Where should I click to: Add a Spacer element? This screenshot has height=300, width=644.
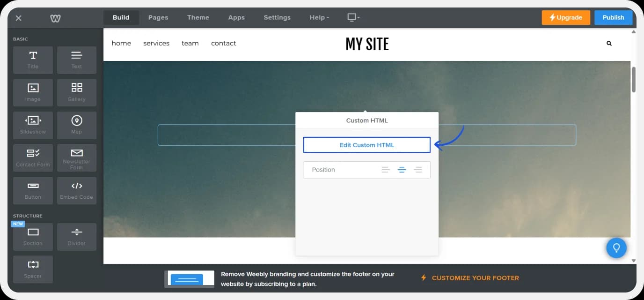tap(33, 269)
